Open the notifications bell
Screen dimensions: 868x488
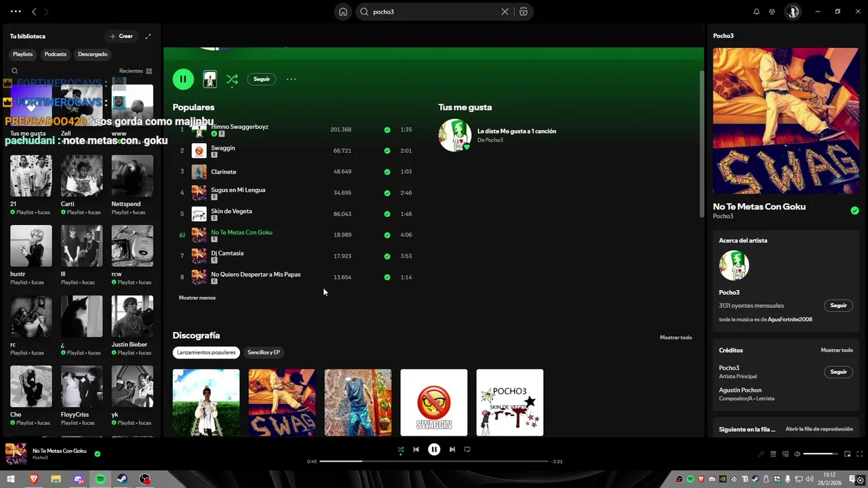757,12
